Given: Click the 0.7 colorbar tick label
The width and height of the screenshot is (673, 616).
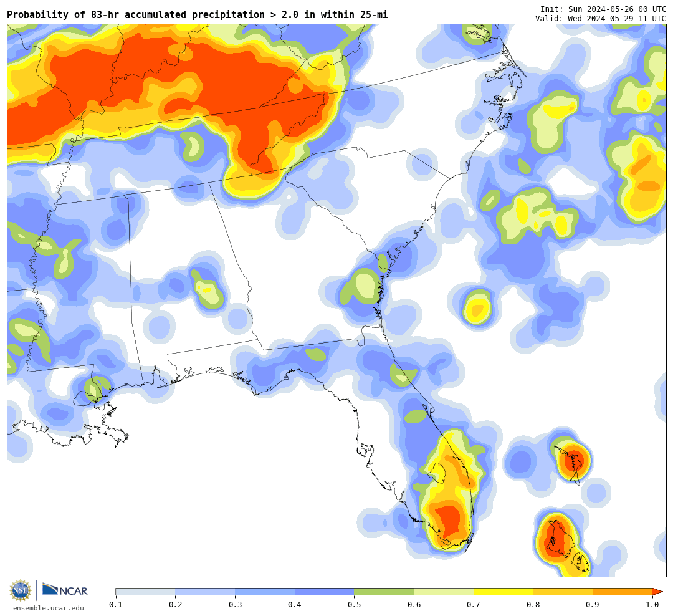Looking at the screenshot, I should pyautogui.click(x=474, y=604).
